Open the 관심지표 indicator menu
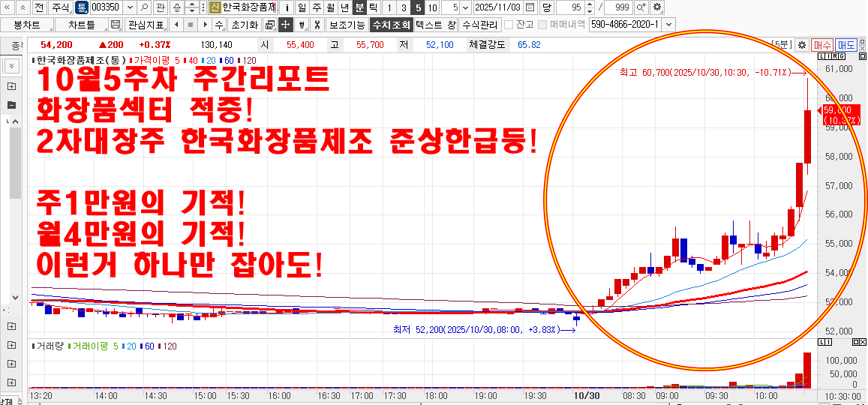The height and width of the screenshot is (405, 868). pos(147,24)
